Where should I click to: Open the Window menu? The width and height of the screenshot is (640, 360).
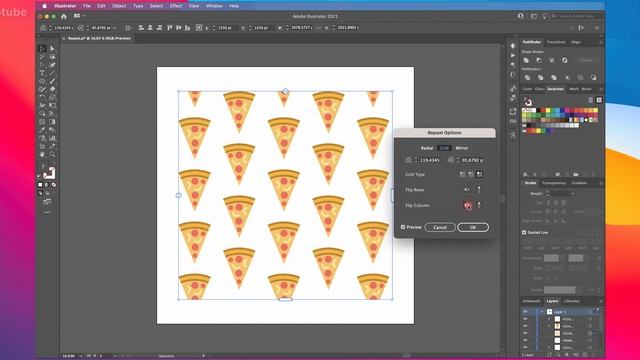point(214,6)
